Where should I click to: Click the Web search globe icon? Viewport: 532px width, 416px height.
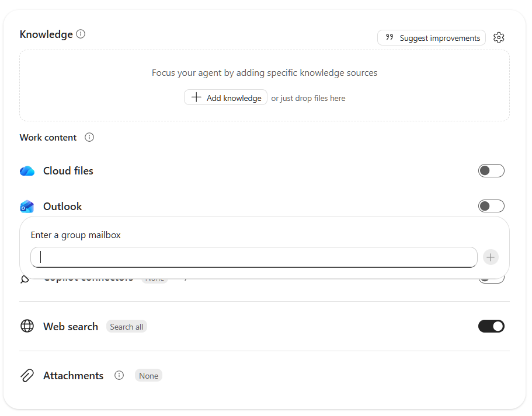coord(27,326)
